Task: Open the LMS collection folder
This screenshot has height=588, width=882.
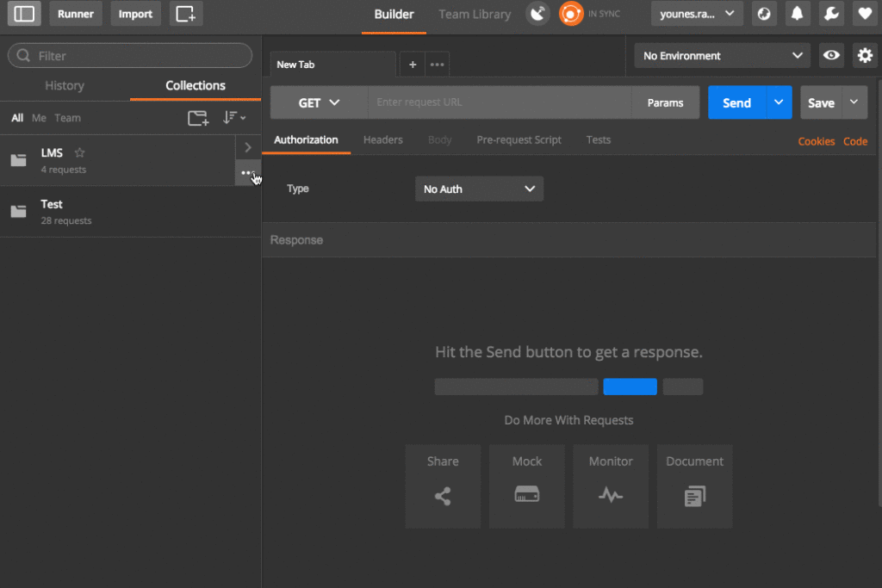Action: pyautogui.click(x=19, y=160)
